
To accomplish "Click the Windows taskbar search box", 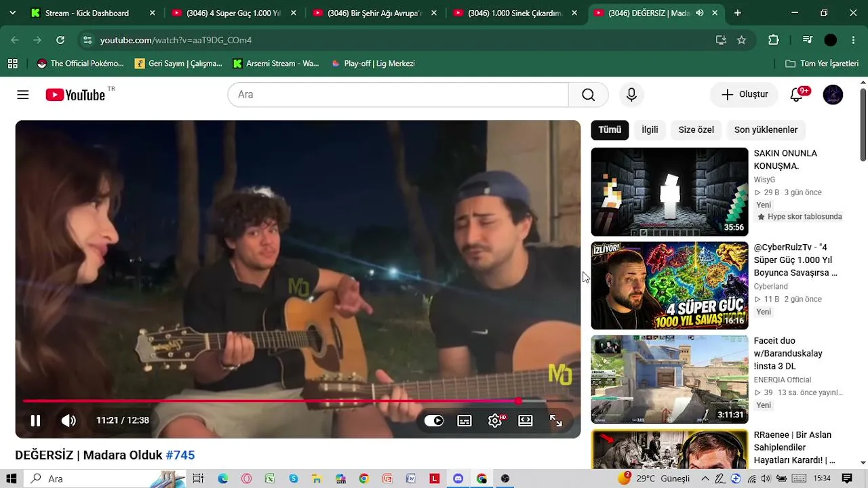I will (105, 479).
